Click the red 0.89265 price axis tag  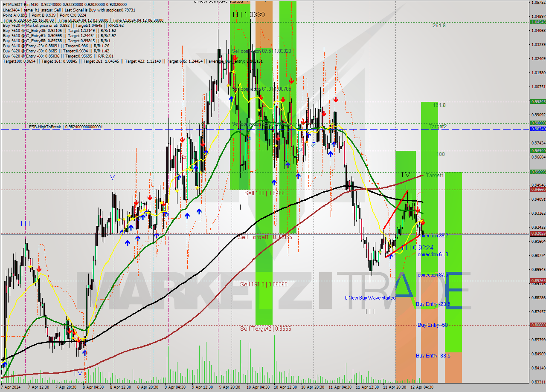[x=537, y=280]
